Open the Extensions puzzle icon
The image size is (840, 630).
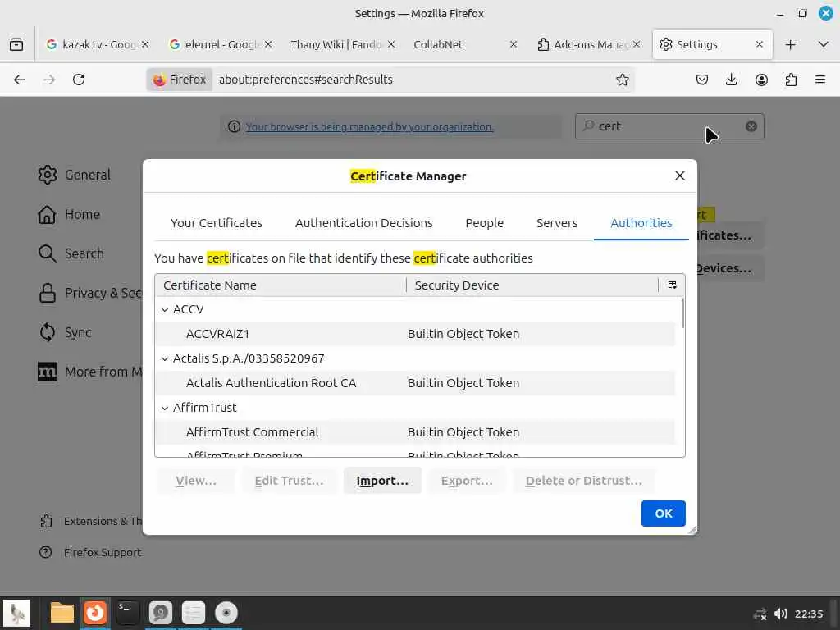coord(791,80)
